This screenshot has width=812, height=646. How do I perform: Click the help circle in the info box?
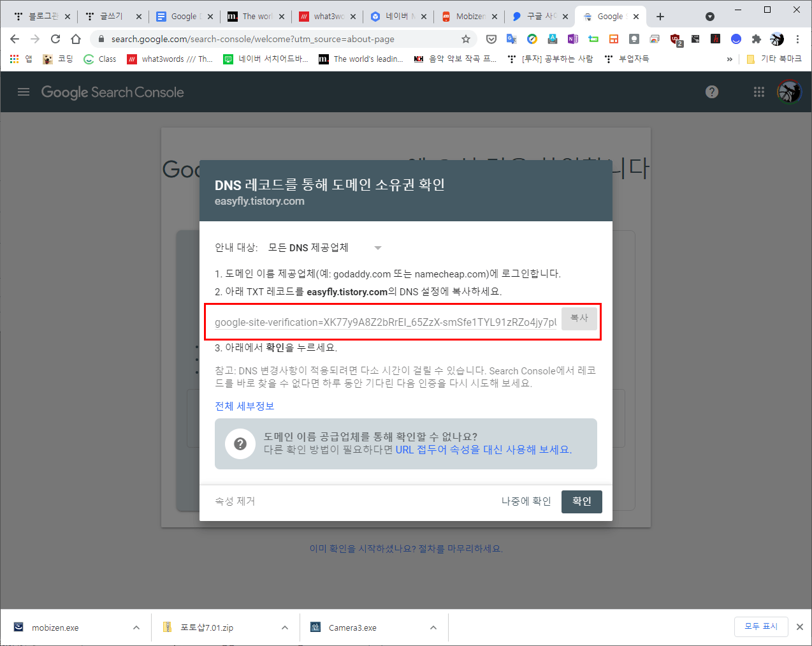tap(240, 443)
